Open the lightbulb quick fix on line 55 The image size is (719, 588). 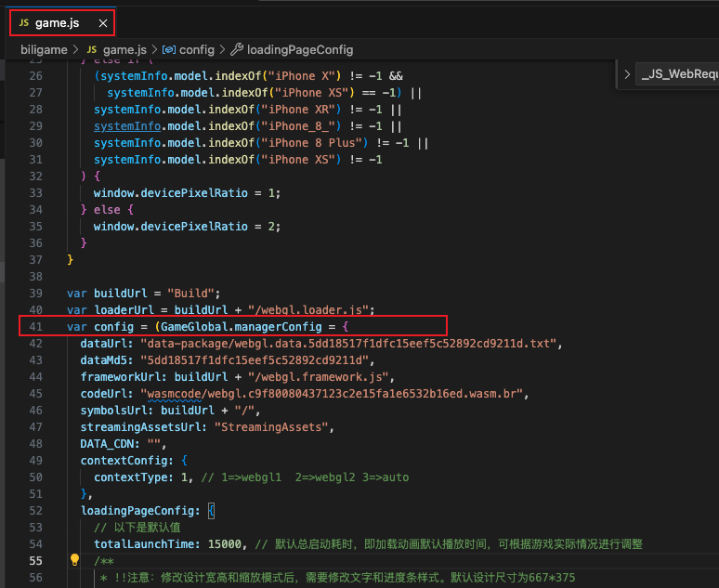click(x=74, y=559)
